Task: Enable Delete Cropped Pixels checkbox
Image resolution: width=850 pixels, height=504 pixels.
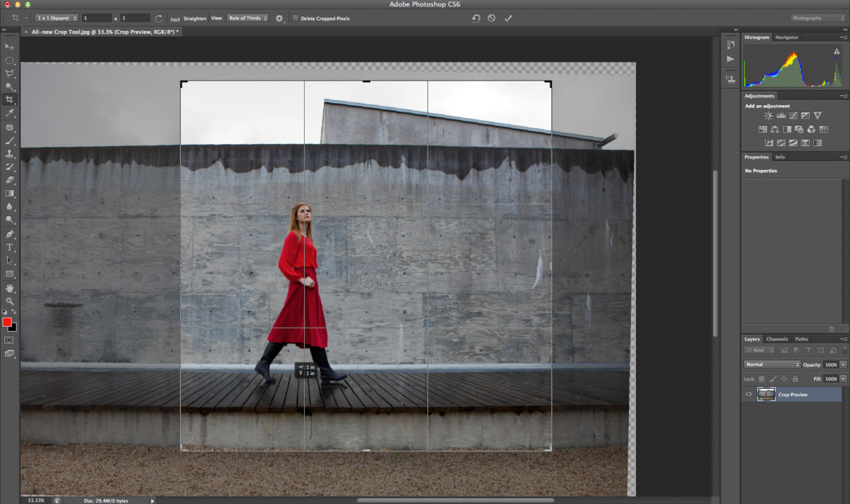Action: pyautogui.click(x=295, y=18)
